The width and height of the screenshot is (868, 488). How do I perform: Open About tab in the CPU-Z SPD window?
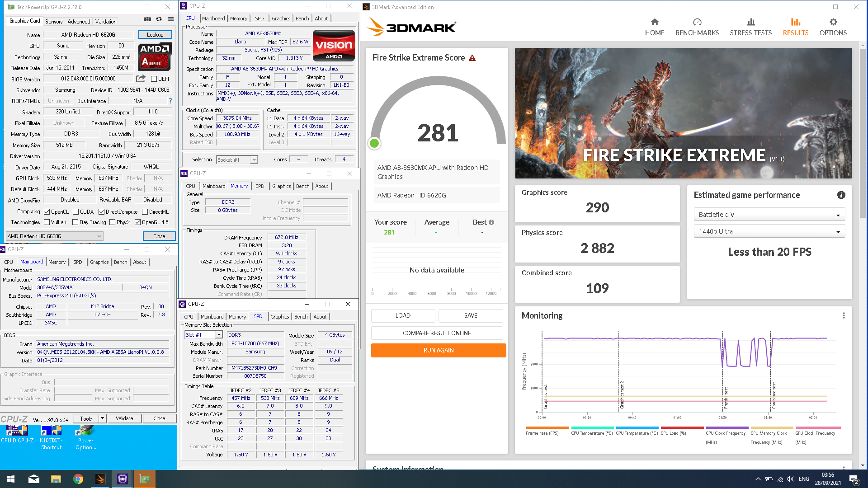coord(320,317)
